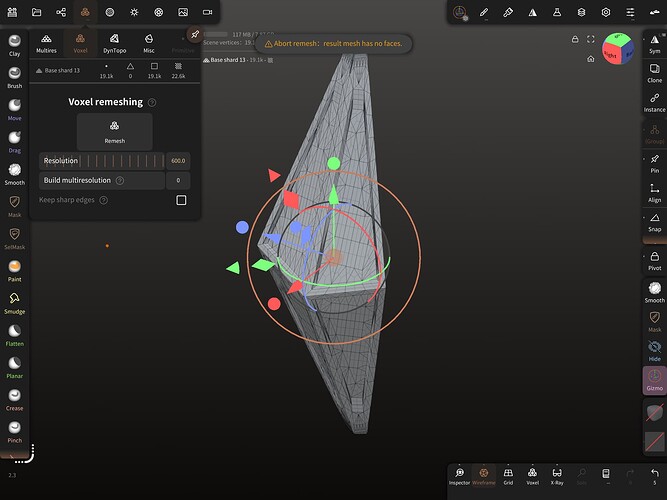
Task: Open the symmetry triangle menu in top bar
Action: click(533, 12)
